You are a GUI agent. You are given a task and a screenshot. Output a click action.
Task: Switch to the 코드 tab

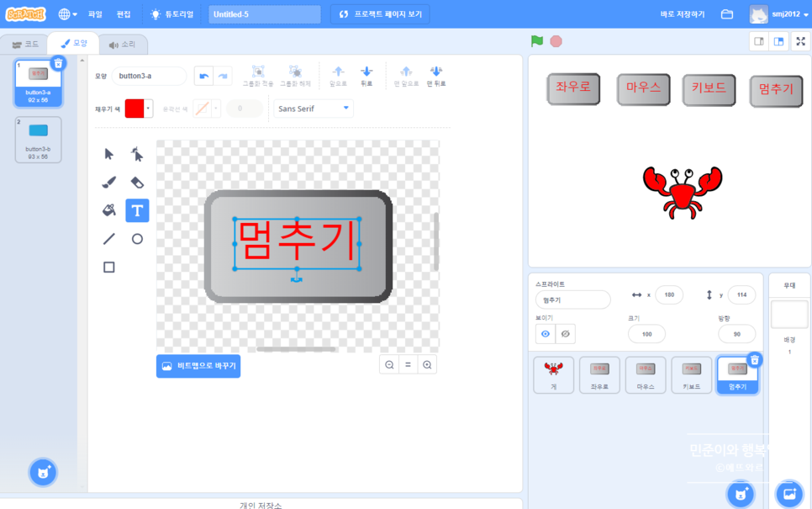click(x=24, y=45)
